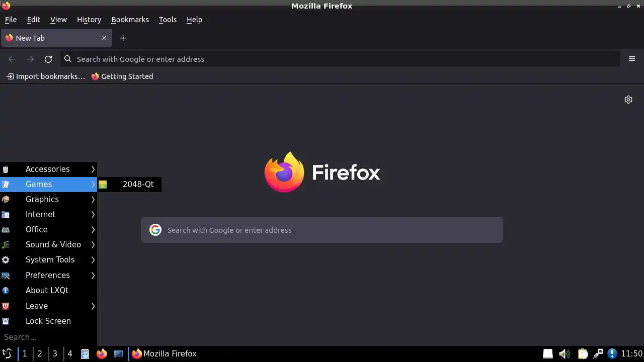644x362 pixels.
Task: Switch to virtual desktop 2
Action: tap(39, 354)
